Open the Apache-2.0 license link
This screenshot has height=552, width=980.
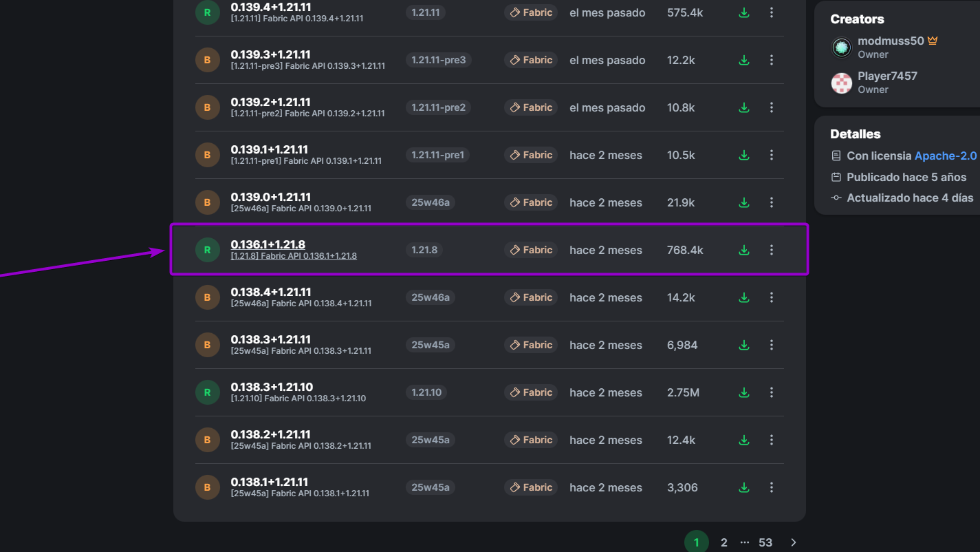point(945,156)
